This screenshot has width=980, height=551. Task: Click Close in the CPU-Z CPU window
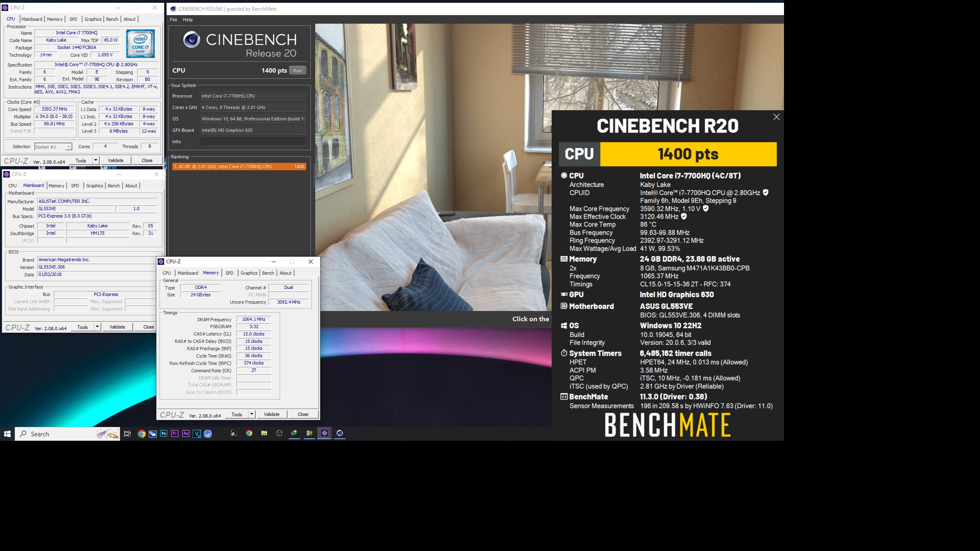coord(147,160)
